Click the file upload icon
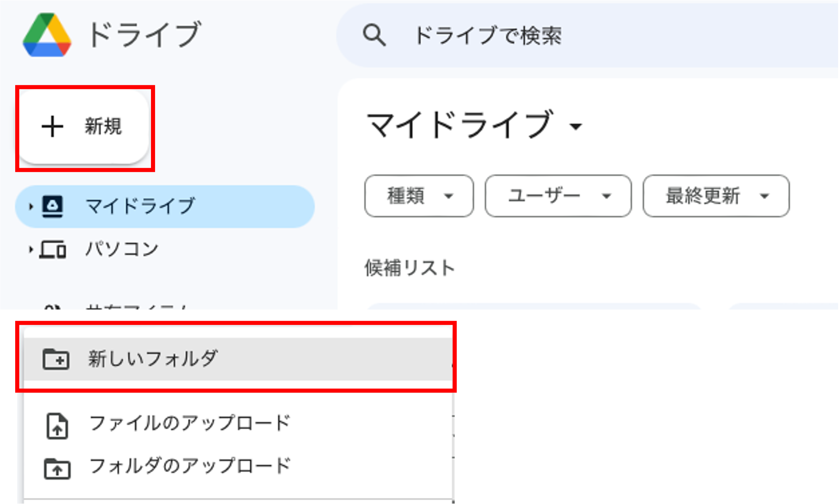 click(57, 426)
